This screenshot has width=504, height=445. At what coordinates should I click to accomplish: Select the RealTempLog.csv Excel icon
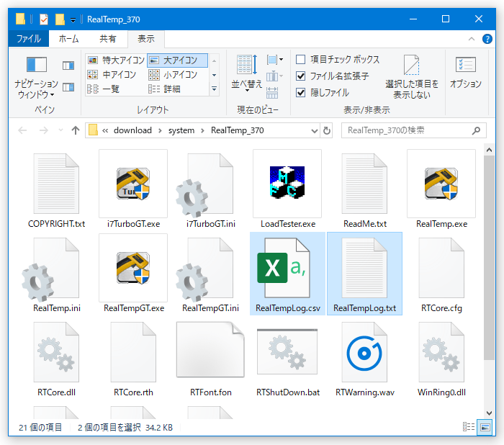(284, 268)
